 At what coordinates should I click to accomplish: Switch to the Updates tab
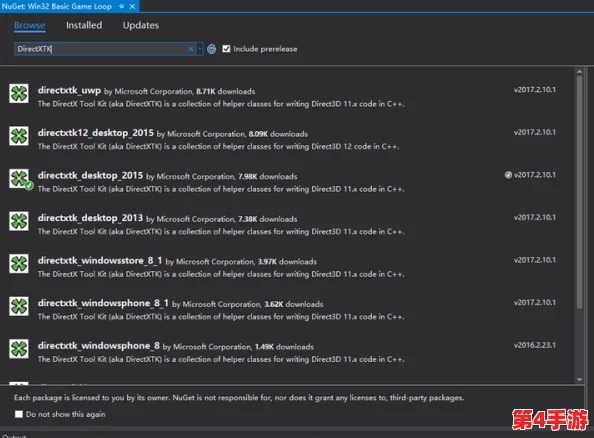(141, 25)
